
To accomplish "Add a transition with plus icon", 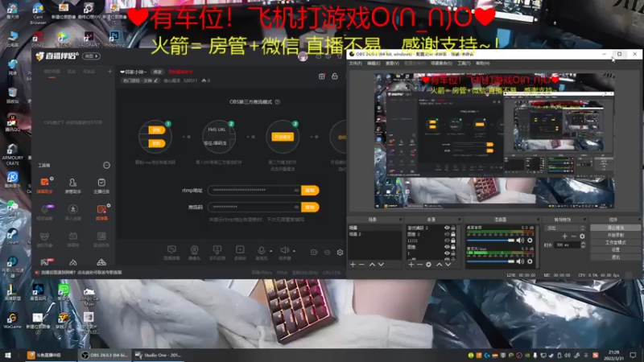I will 565,237.
